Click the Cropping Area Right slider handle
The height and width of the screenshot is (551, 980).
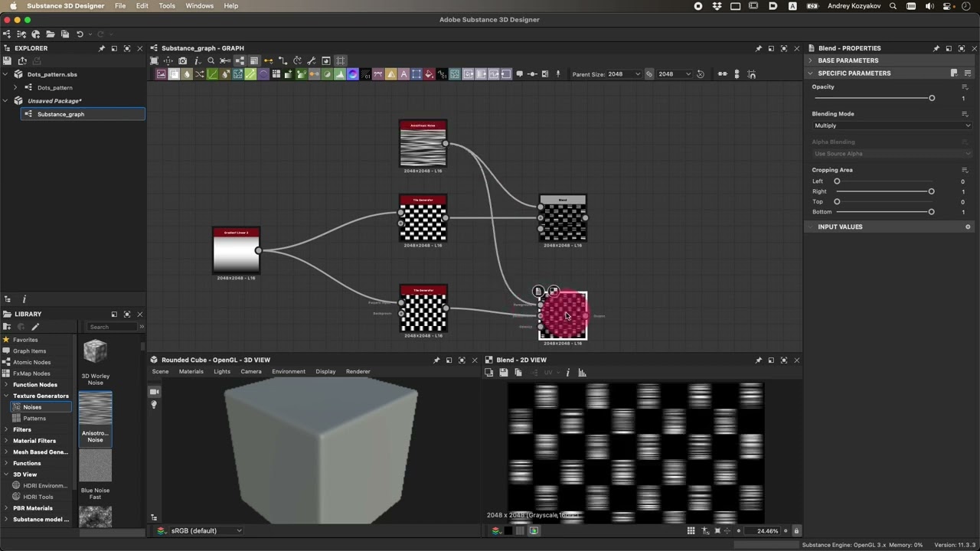932,191
